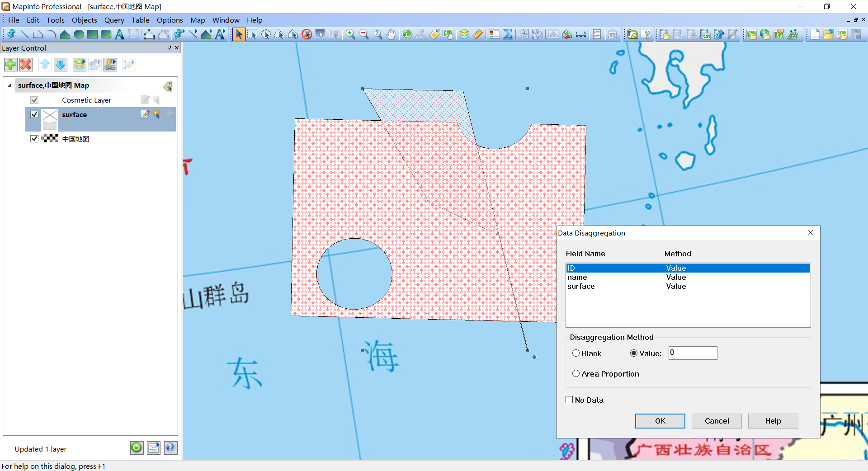Select the Zoom-in magnifier tool
This screenshot has width=868, height=471.
350,34
